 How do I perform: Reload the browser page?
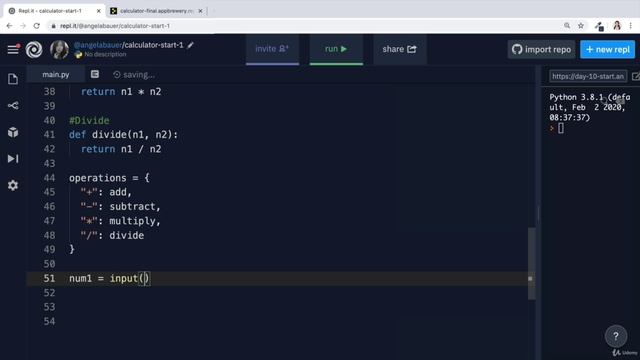pyautogui.click(x=37, y=26)
